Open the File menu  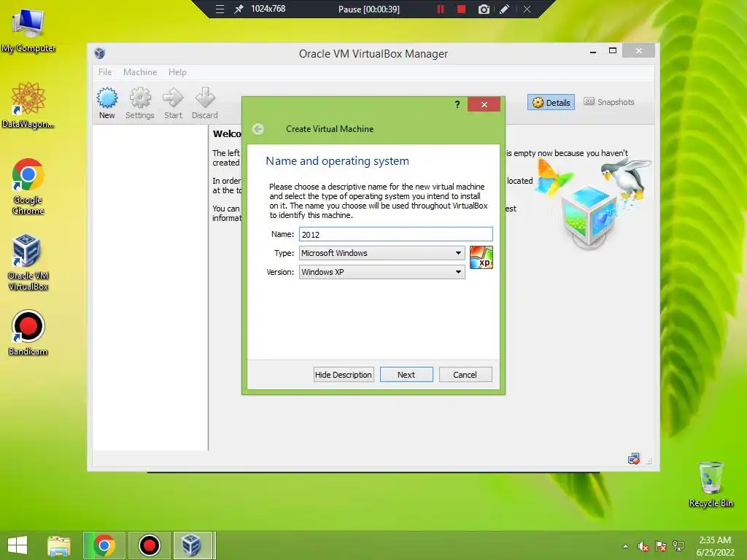[x=105, y=72]
